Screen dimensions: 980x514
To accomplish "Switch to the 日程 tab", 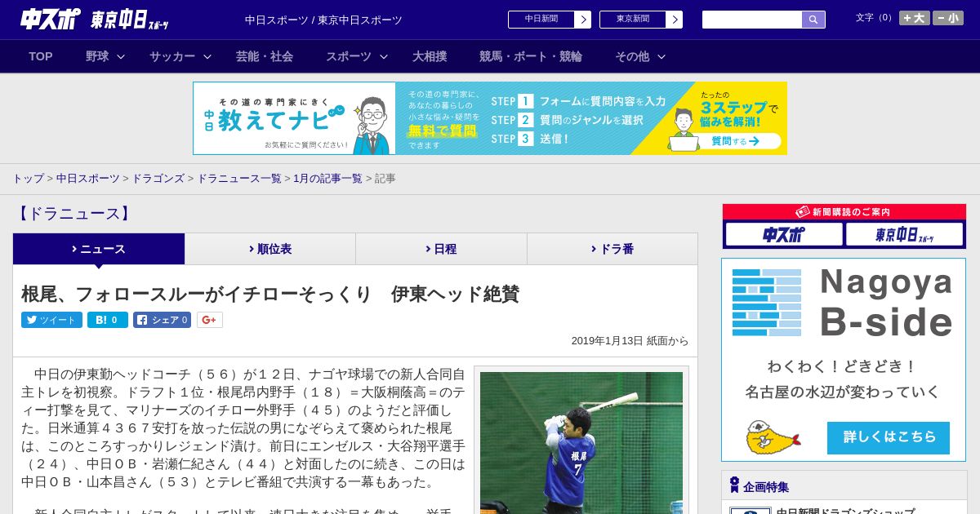I will pyautogui.click(x=441, y=249).
